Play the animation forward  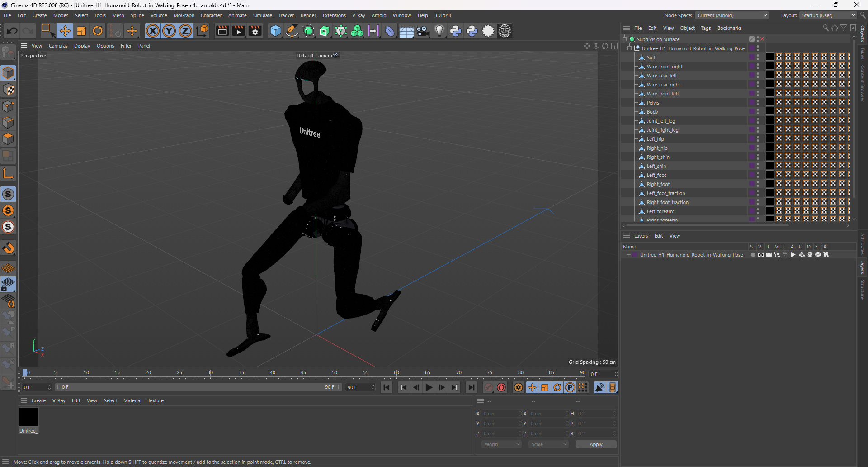429,387
